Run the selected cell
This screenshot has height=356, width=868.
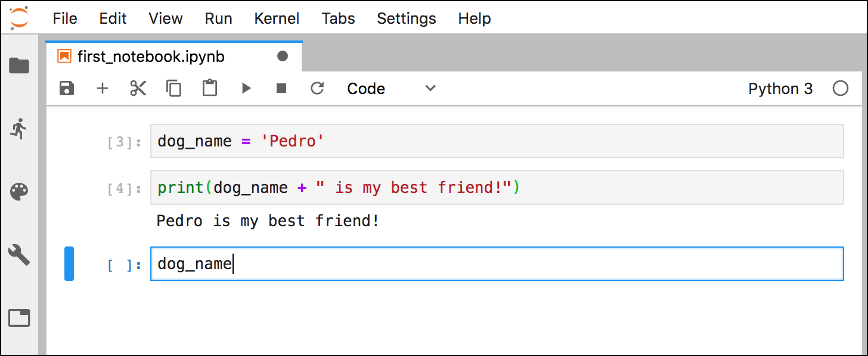point(246,89)
